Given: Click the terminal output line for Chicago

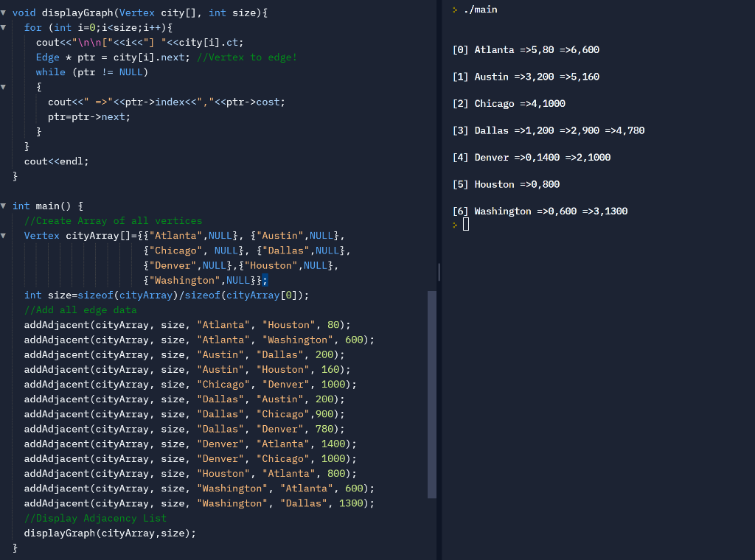Looking at the screenshot, I should click(509, 103).
